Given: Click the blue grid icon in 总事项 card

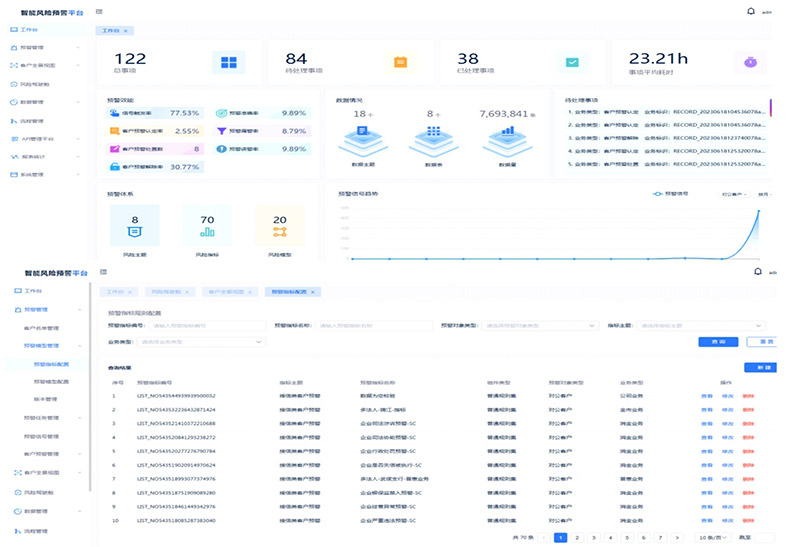Looking at the screenshot, I should [x=229, y=62].
